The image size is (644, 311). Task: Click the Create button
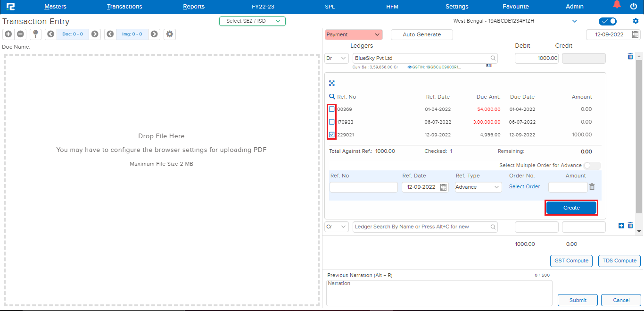tap(571, 208)
